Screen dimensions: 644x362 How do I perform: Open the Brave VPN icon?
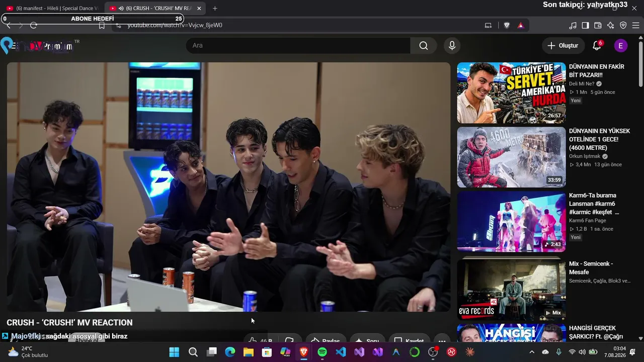coord(623,25)
